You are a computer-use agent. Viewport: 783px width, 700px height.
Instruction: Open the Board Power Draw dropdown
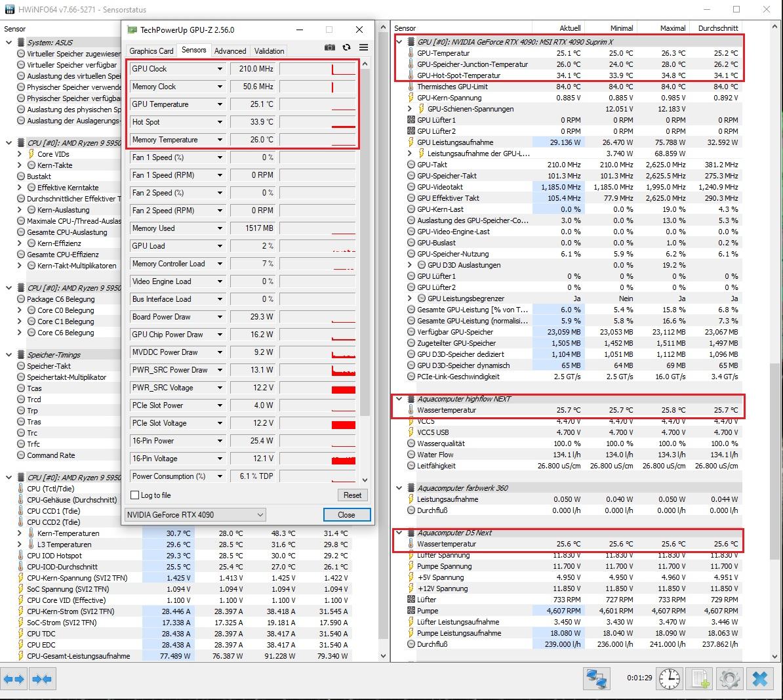point(220,317)
